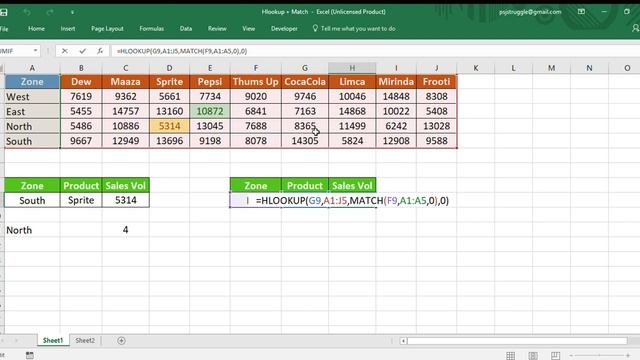
Task: Click the Zone header cell in blue
Action: click(32, 82)
